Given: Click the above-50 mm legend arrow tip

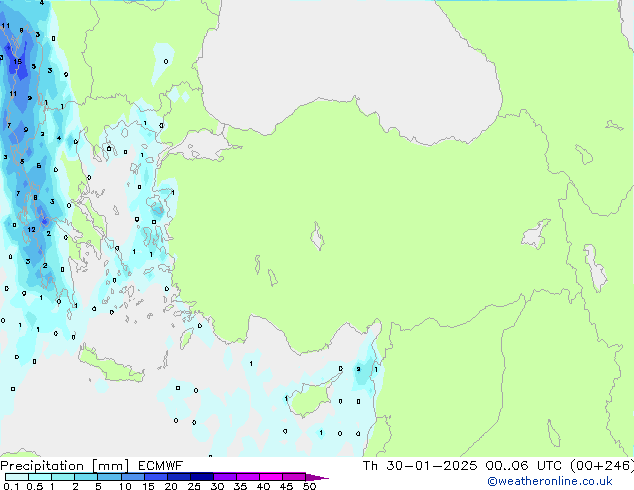Looking at the screenshot, I should pos(317,477).
